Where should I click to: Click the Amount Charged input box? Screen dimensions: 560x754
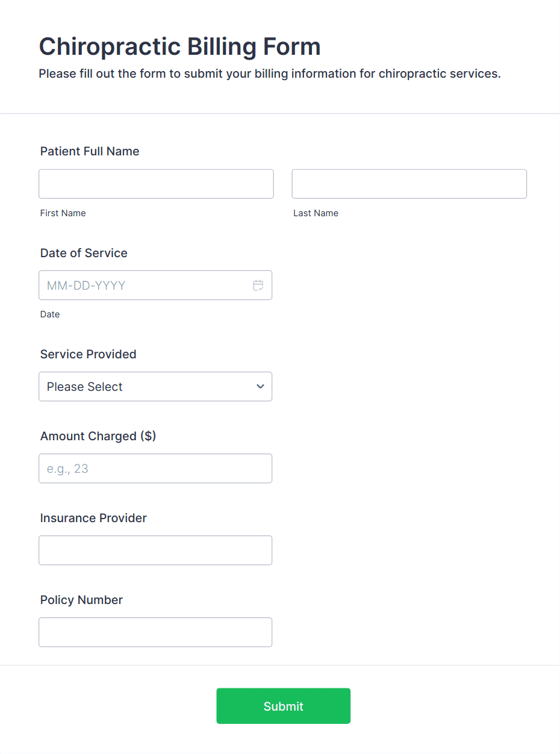pyautogui.click(x=155, y=469)
